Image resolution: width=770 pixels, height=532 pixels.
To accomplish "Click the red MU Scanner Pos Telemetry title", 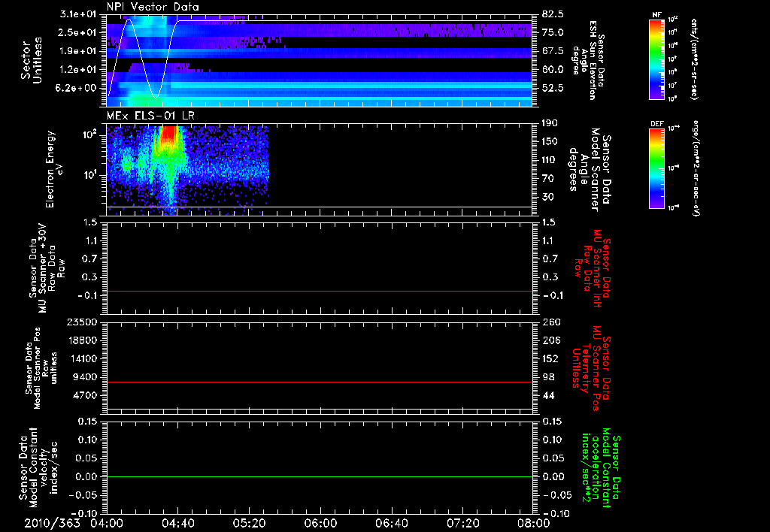I will coord(591,368).
